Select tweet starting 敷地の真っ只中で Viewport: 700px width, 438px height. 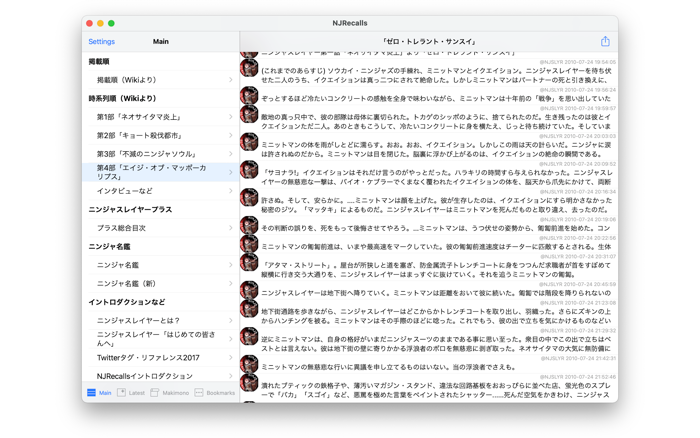429,119
